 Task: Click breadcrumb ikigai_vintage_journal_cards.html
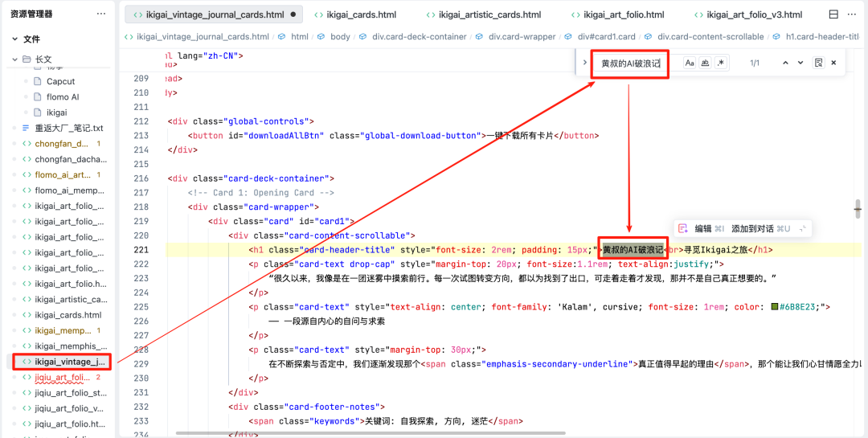pyautogui.click(x=203, y=36)
